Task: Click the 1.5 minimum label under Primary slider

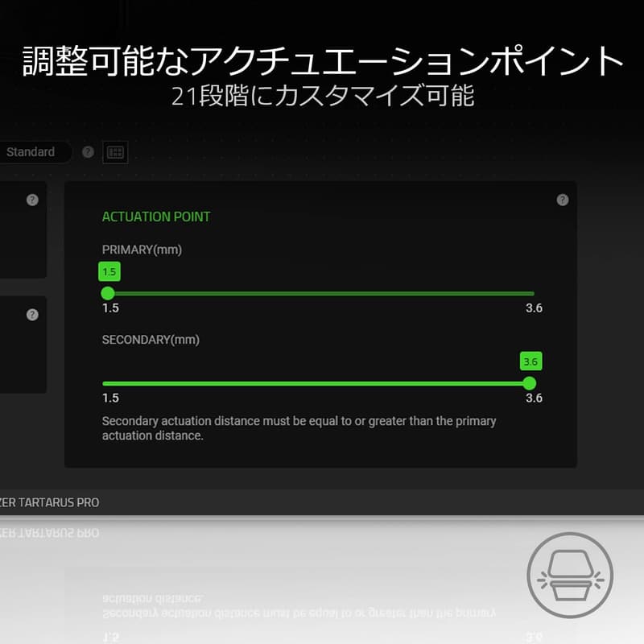Action: [x=109, y=308]
